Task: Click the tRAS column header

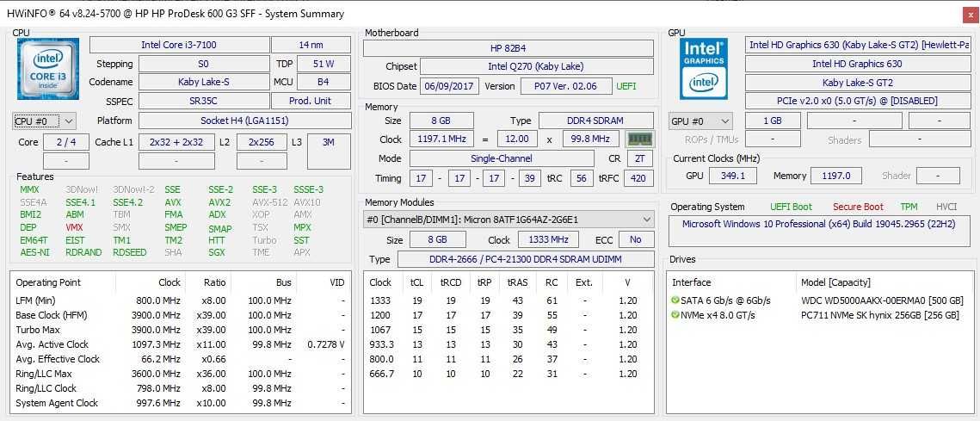Action: [517, 282]
